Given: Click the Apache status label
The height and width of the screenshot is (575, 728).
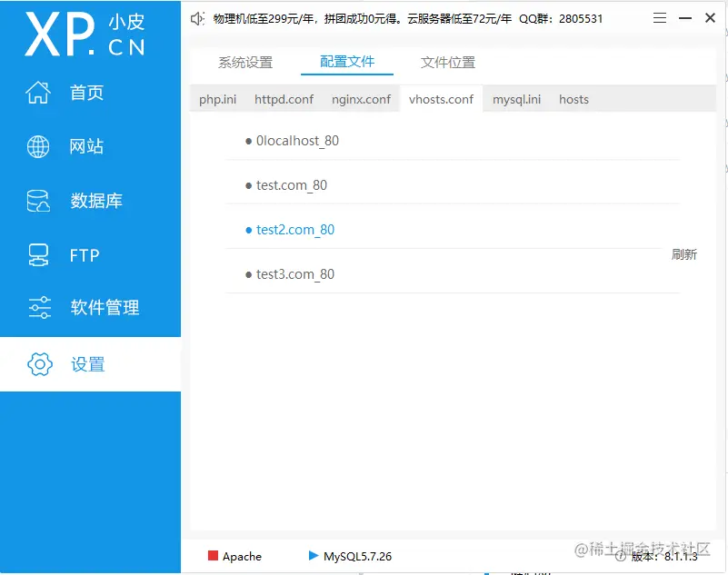Looking at the screenshot, I should (x=242, y=556).
